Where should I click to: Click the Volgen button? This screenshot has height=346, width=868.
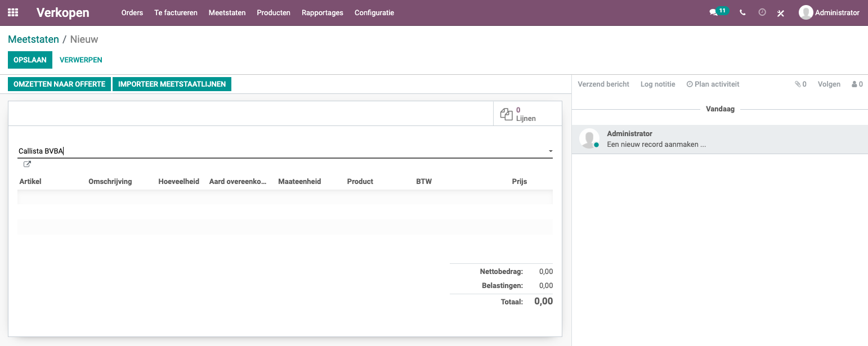pyautogui.click(x=829, y=84)
